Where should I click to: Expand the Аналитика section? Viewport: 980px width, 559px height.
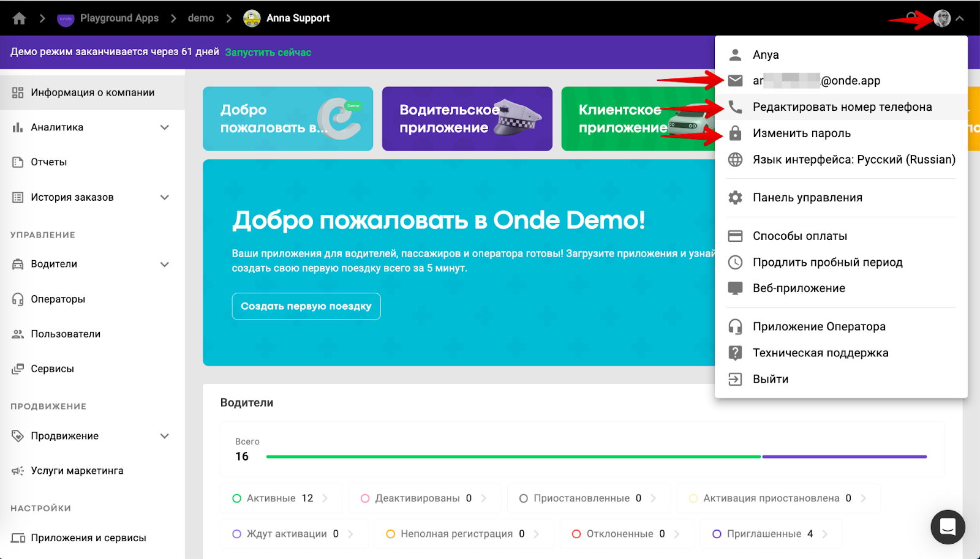pyautogui.click(x=165, y=127)
